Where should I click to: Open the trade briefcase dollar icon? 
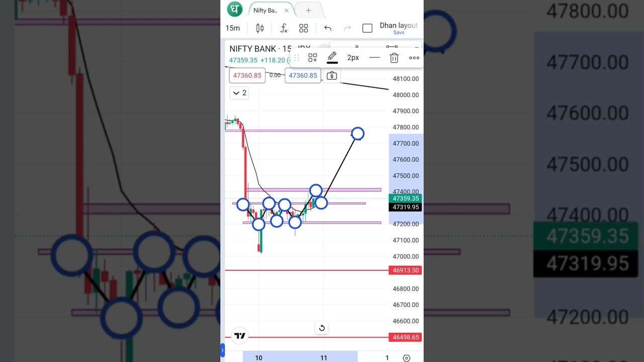332,76
